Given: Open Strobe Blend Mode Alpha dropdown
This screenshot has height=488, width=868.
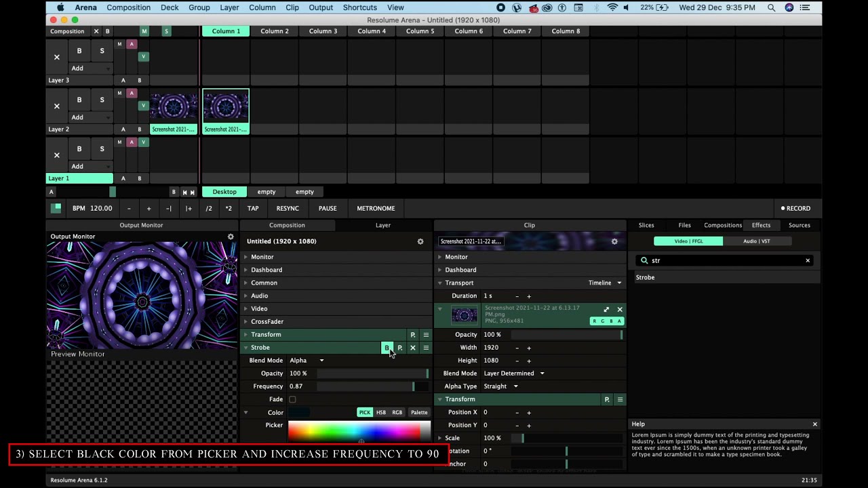Looking at the screenshot, I should click(307, 361).
